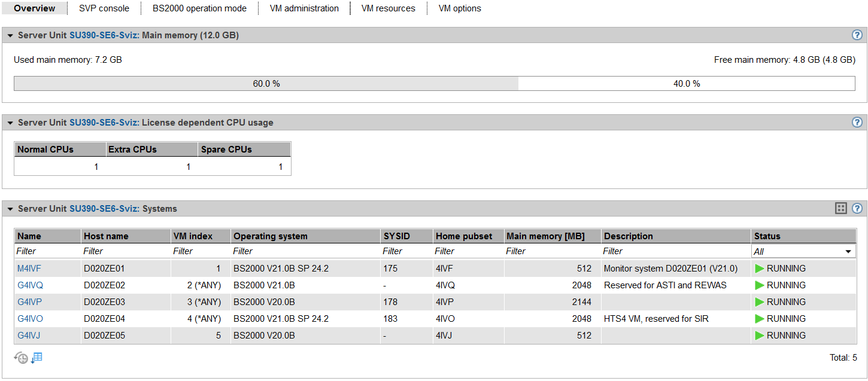Click the table settings grid icon in Systems
The image size is (868, 381).
click(841, 209)
